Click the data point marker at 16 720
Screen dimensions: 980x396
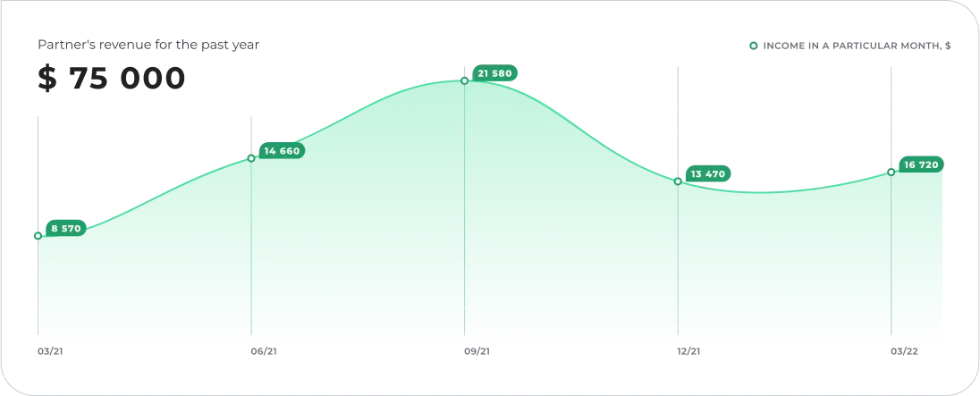click(x=891, y=172)
